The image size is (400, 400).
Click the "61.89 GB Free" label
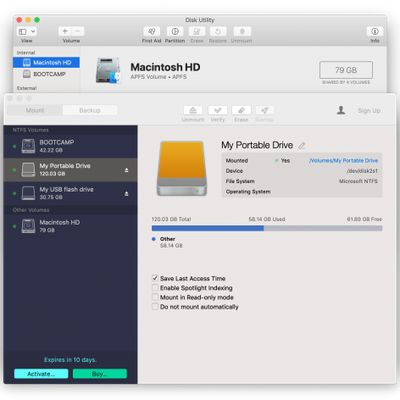click(x=364, y=219)
